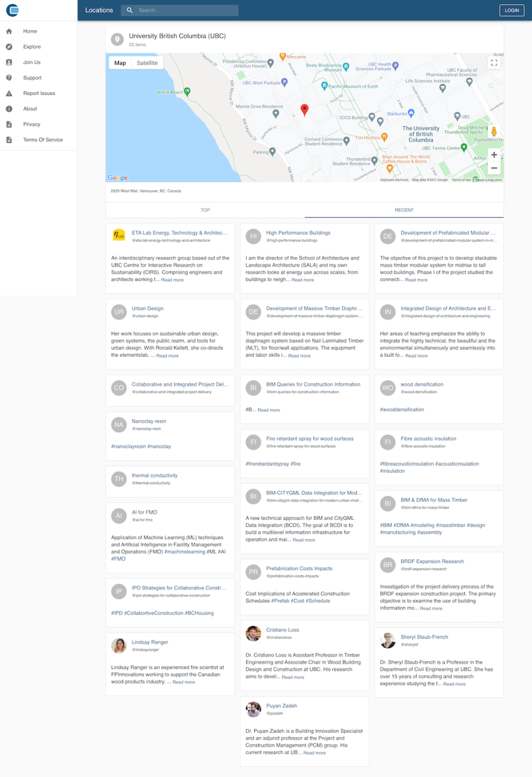Open ETA Lab Energy, Technology title link

pyautogui.click(x=180, y=233)
